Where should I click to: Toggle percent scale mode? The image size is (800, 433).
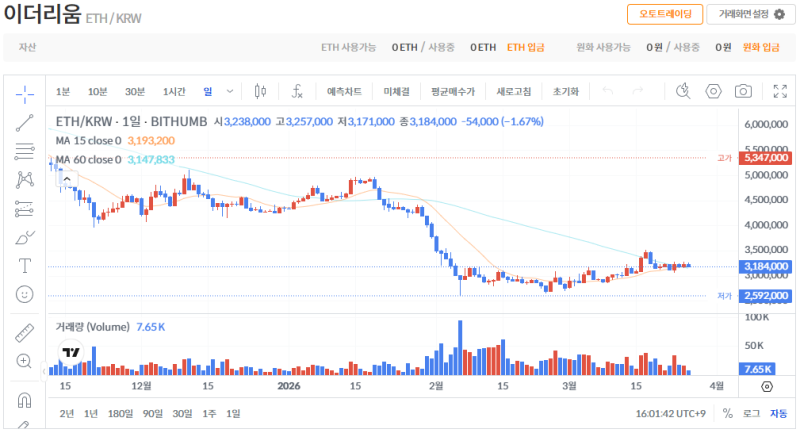[x=728, y=414]
